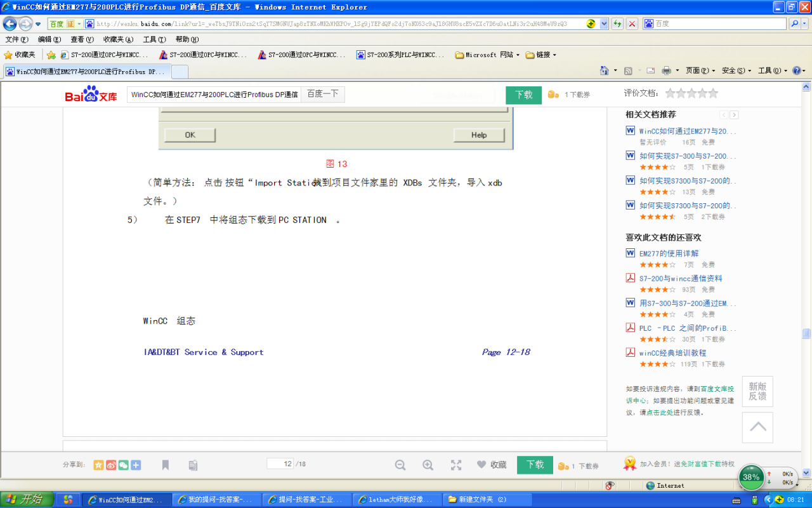Switch to letham大师我好像 taskbar window
812x508 pixels.
tap(396, 500)
